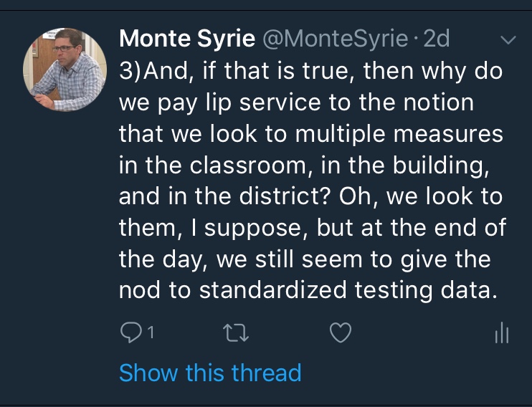The height and width of the screenshot is (407, 532).
Task: Like the tweet with the heart icon
Action: tap(341, 332)
